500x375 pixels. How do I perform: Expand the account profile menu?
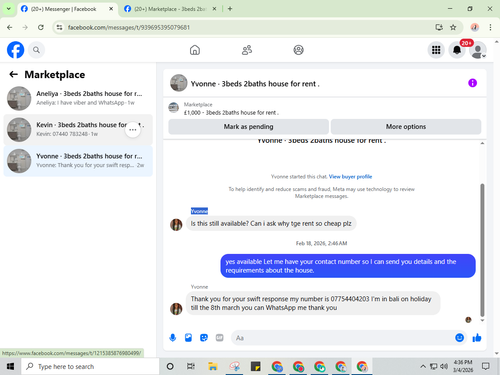click(478, 50)
